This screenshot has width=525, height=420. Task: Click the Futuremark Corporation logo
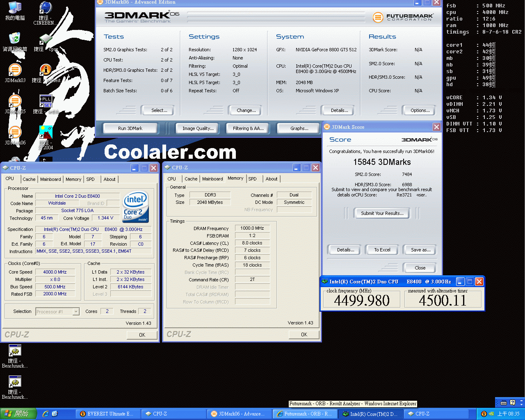403,17
